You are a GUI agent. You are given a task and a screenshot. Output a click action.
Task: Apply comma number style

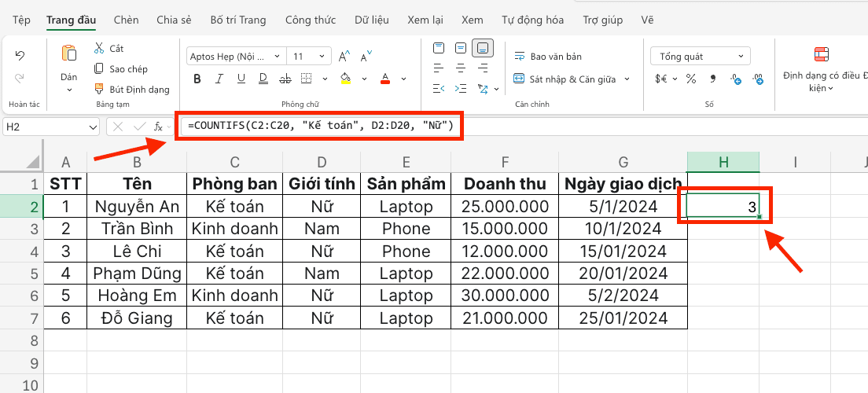point(713,79)
